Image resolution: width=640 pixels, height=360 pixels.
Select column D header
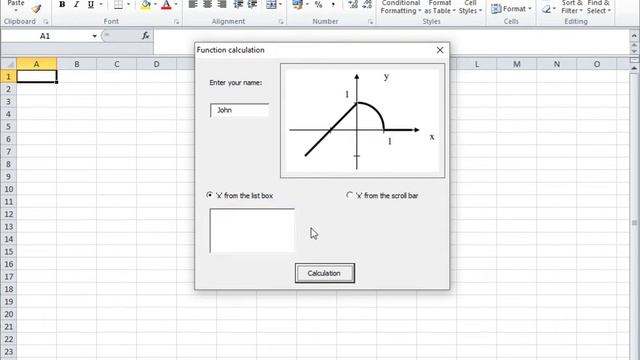coord(156,64)
